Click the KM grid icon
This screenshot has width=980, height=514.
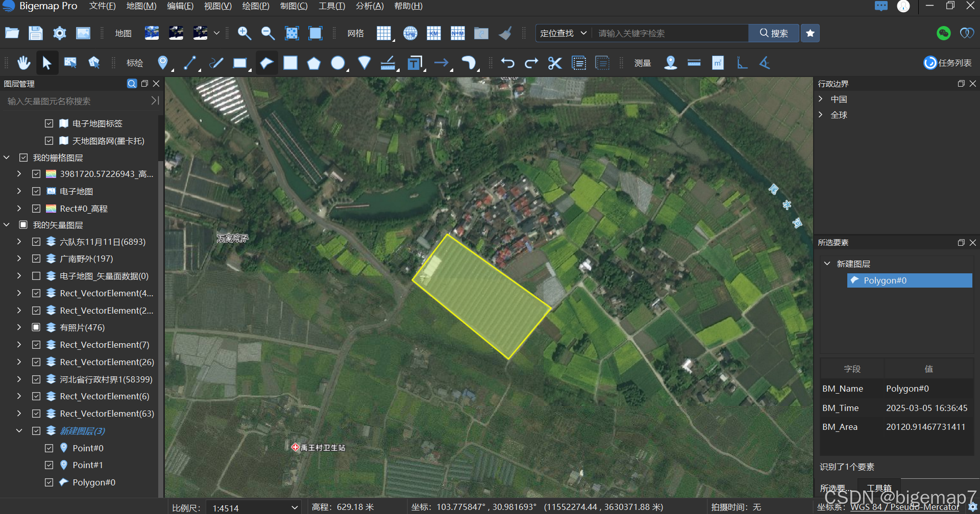coord(434,33)
